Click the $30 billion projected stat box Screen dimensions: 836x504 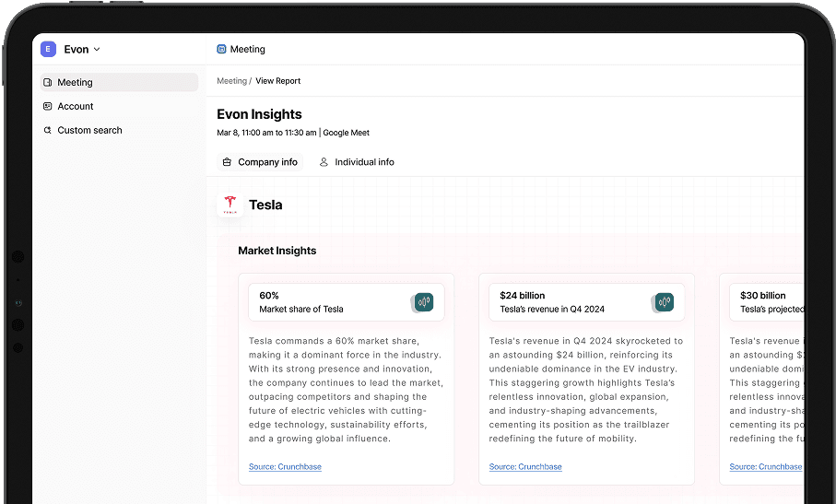click(x=767, y=302)
